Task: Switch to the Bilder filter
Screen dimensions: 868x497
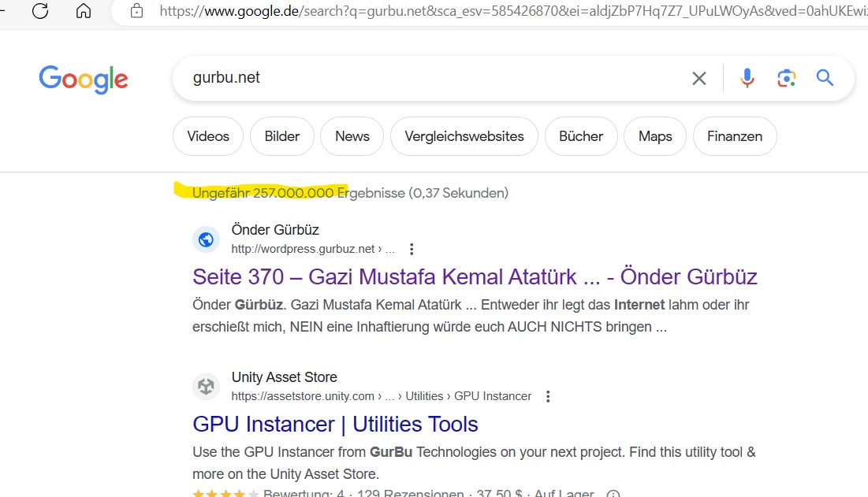Action: pyautogui.click(x=281, y=136)
